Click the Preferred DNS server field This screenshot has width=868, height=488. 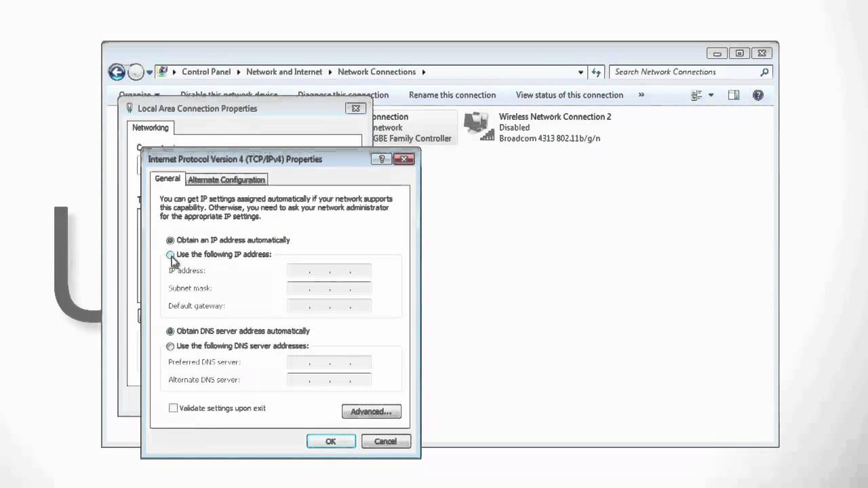(x=330, y=363)
